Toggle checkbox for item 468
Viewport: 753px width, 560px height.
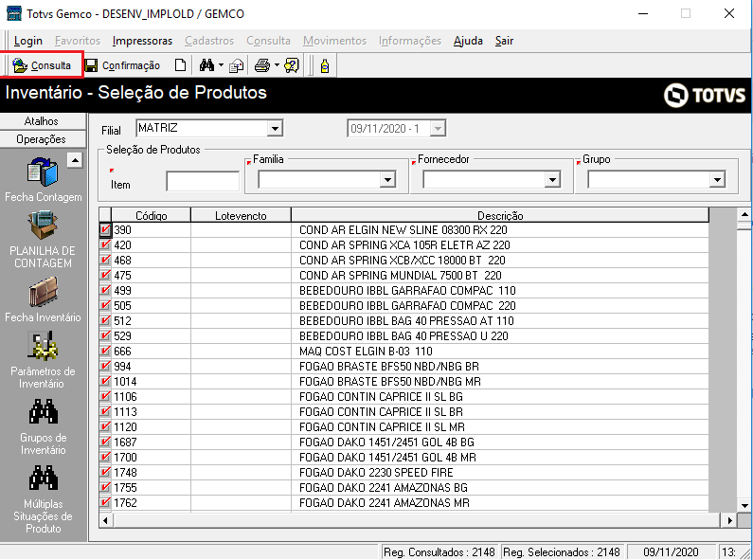[x=105, y=260]
